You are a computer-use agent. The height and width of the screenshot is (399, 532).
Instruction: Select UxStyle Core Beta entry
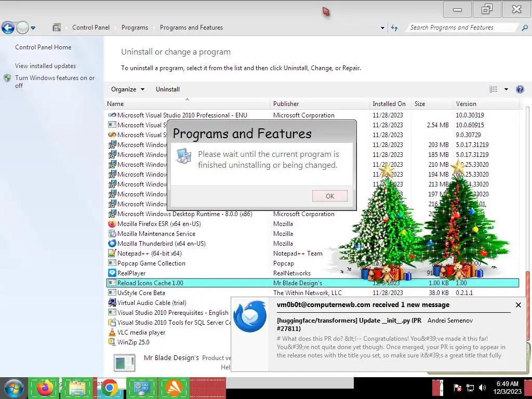pos(141,293)
